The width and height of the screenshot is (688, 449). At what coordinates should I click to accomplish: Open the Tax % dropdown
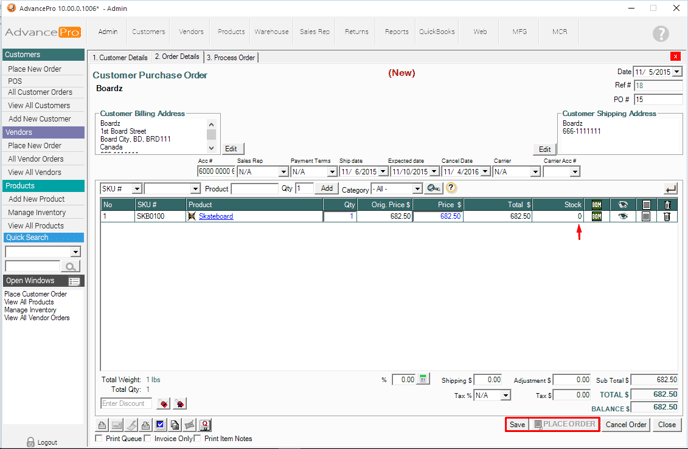click(507, 395)
